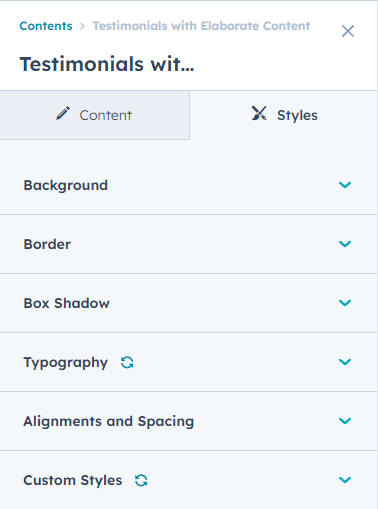
Task: Click the breadcrumb arrow separator
Action: click(82, 26)
